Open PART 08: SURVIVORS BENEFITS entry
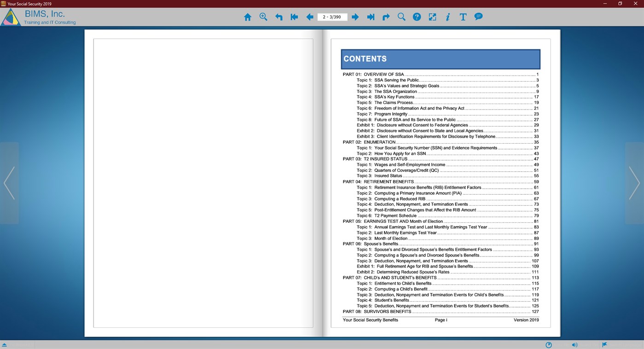Viewport: 644px width, 349px height. coord(441,312)
